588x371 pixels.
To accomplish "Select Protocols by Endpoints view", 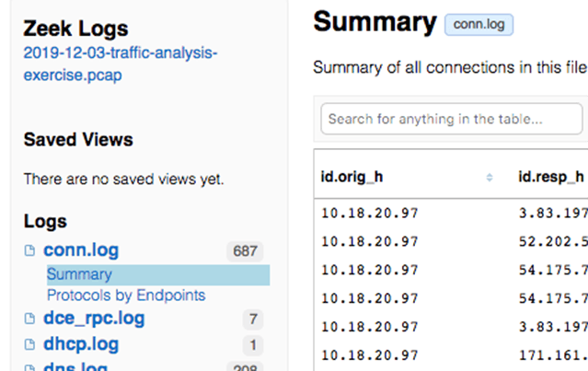I will 126,296.
